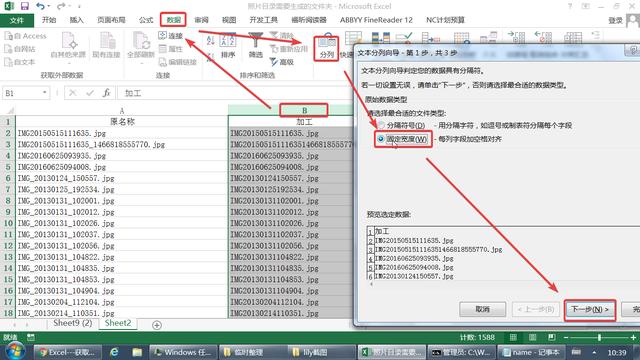The height and width of the screenshot is (360, 640).
Task: Click the Redo arrow icon
Action: 61,6
